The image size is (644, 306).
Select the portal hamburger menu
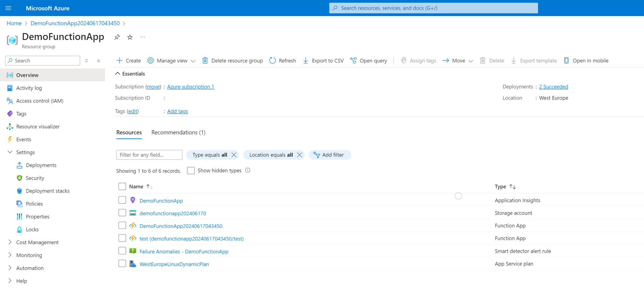tap(8, 8)
